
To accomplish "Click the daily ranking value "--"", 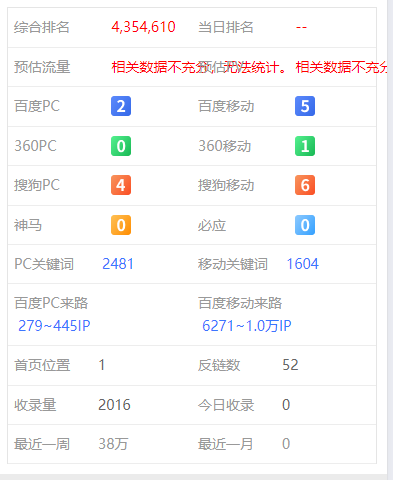I will click(x=301, y=27).
